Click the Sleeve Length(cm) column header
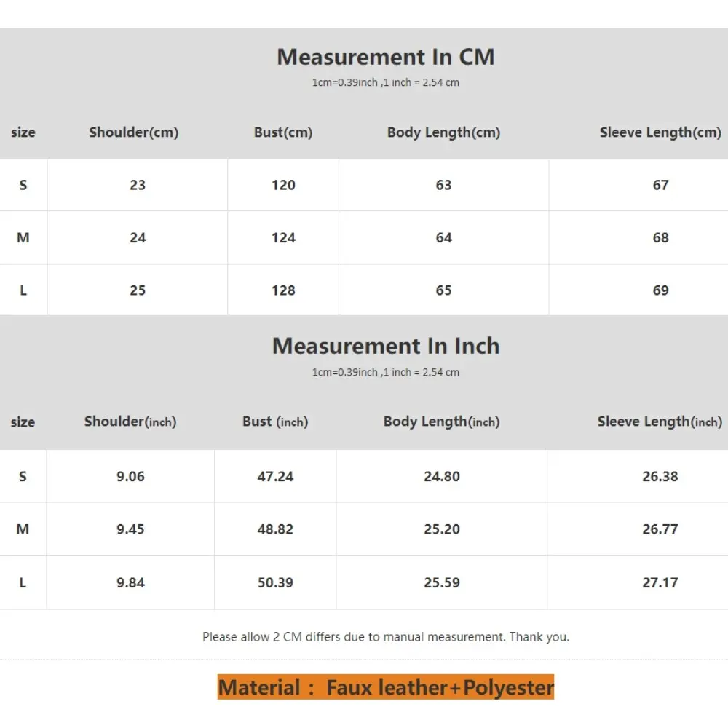 660,132
